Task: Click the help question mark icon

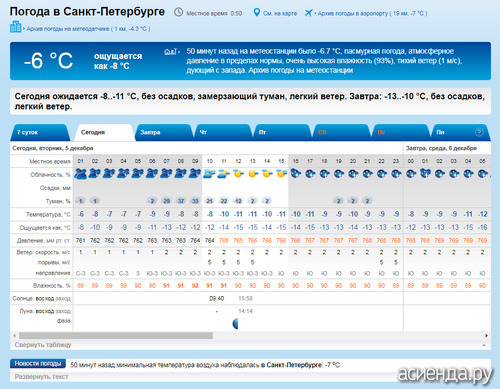Action: click(x=479, y=132)
